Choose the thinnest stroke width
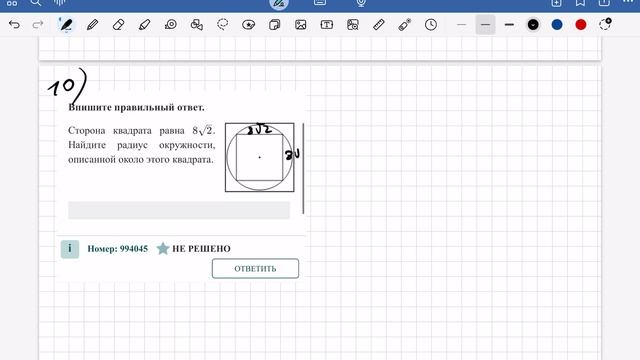 click(462, 25)
